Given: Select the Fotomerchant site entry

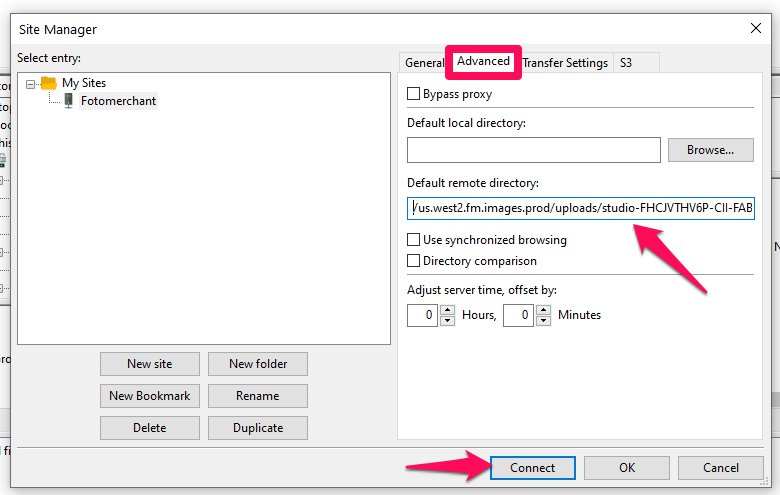Looking at the screenshot, I should pyautogui.click(x=118, y=101).
